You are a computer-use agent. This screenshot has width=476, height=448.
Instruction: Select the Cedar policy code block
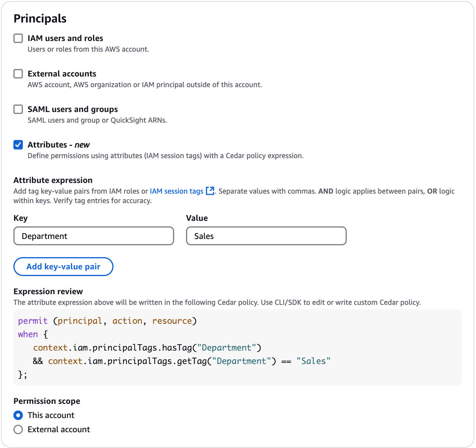tap(236, 347)
